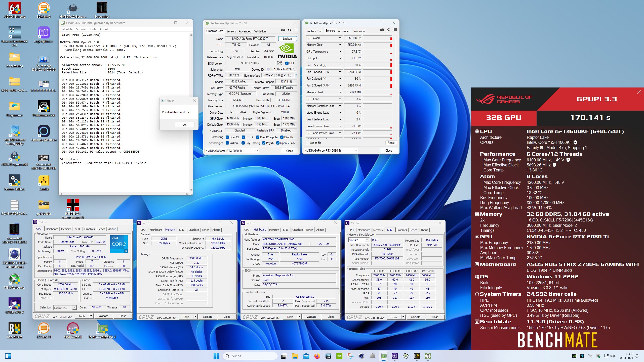Open HWBOT Aquamark3 desktop icon
This screenshot has height=362, width=644.
click(x=14, y=158)
